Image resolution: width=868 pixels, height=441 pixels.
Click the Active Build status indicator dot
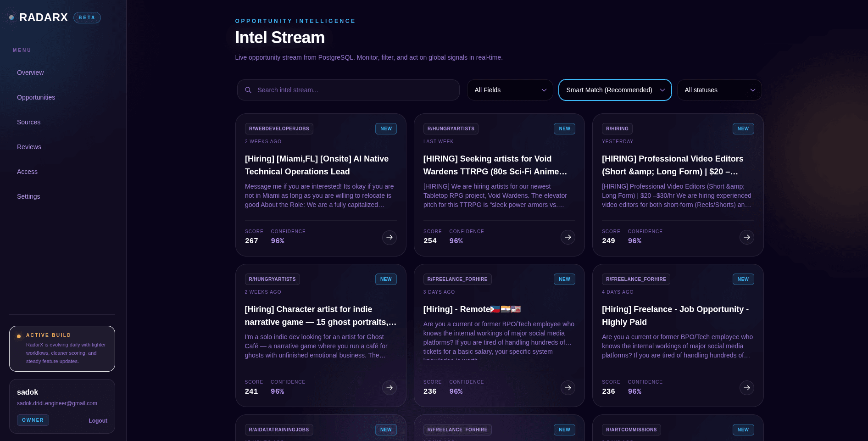click(x=19, y=336)
